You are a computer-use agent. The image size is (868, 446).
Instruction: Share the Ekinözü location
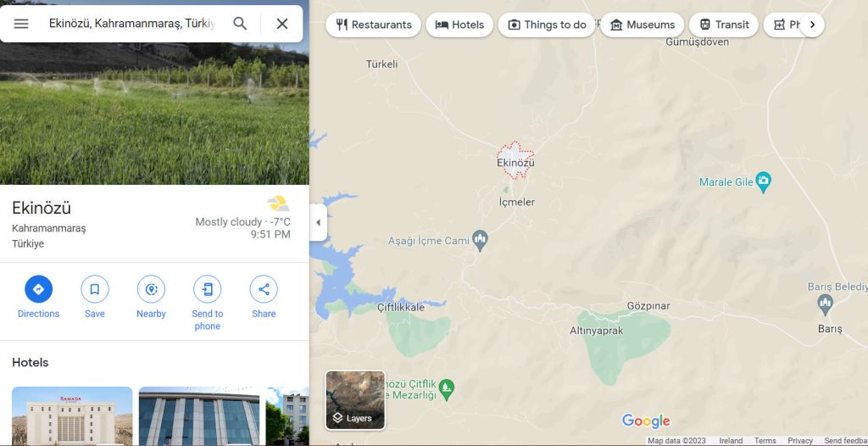click(x=264, y=289)
